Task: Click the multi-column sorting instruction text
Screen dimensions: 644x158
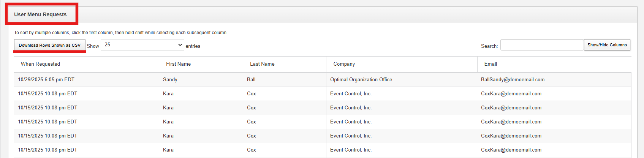Action: [x=121, y=33]
